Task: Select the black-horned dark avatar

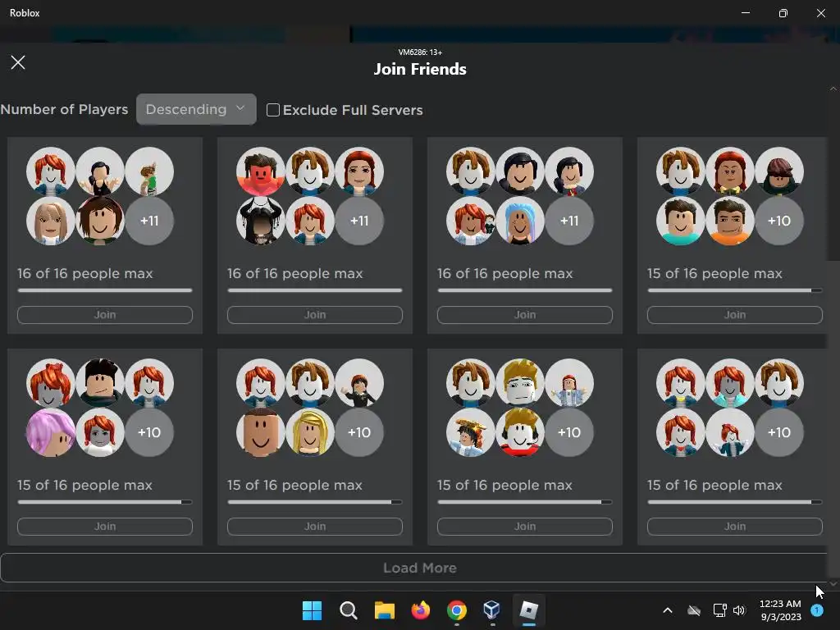Action: click(260, 221)
